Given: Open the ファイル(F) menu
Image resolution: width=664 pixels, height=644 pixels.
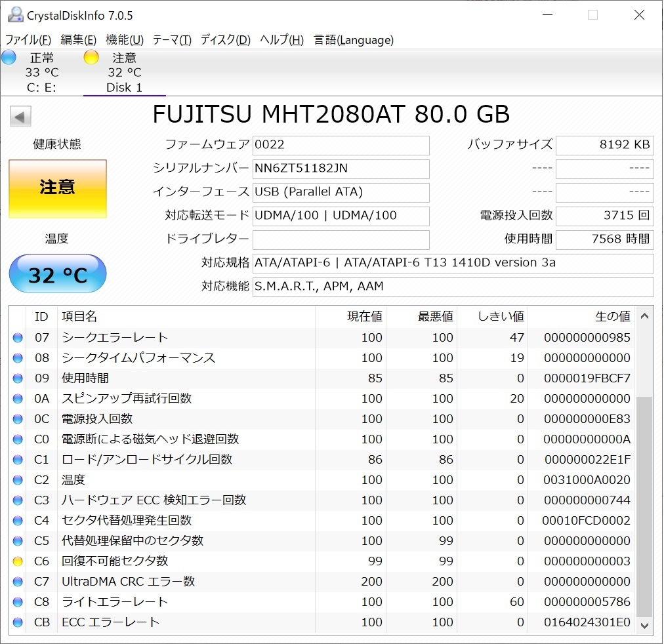Looking at the screenshot, I should tap(28, 40).
